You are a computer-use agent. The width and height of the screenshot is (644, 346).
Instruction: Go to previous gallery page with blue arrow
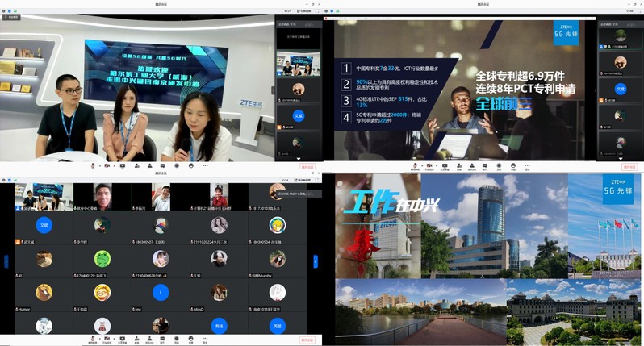coord(6,261)
